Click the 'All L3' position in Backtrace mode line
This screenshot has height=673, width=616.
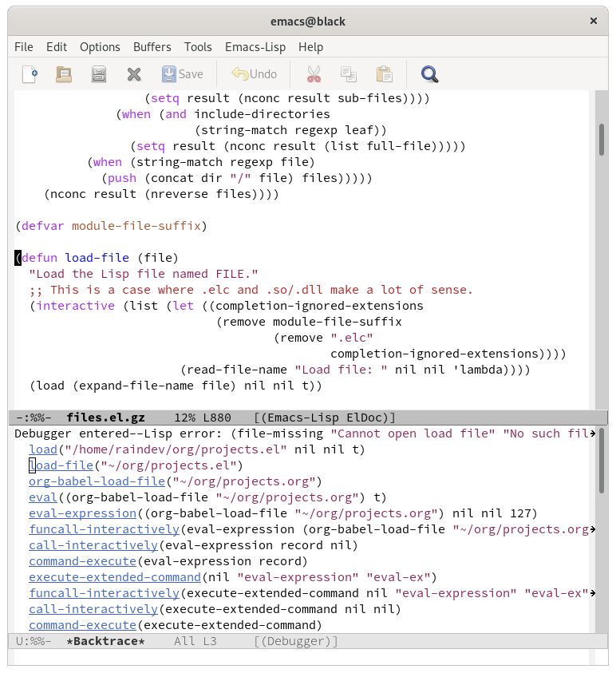click(195, 641)
